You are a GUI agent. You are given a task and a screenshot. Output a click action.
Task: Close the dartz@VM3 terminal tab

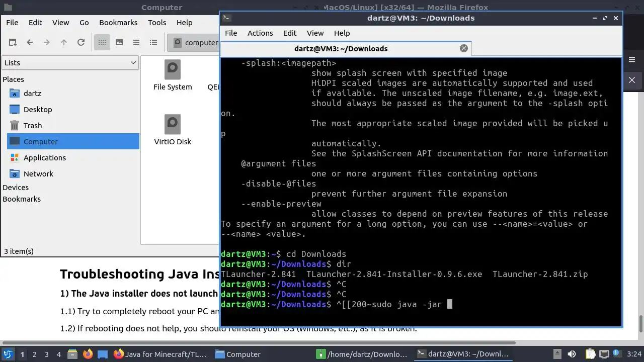click(x=464, y=48)
